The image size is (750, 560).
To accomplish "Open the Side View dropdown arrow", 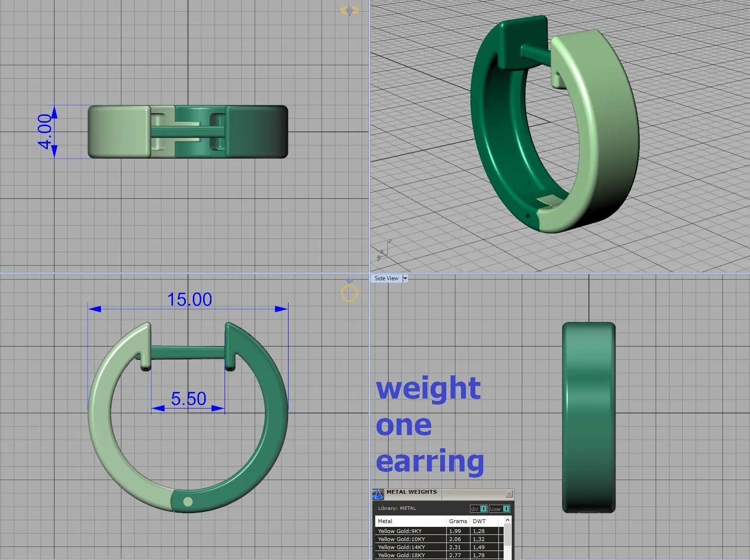I will coord(405,278).
